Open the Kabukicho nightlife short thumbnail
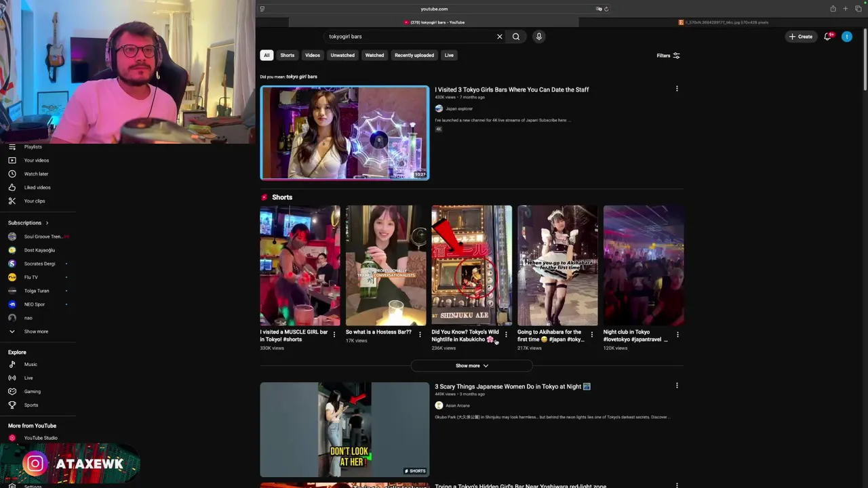Screen dimensions: 868x488 [x=472, y=266]
